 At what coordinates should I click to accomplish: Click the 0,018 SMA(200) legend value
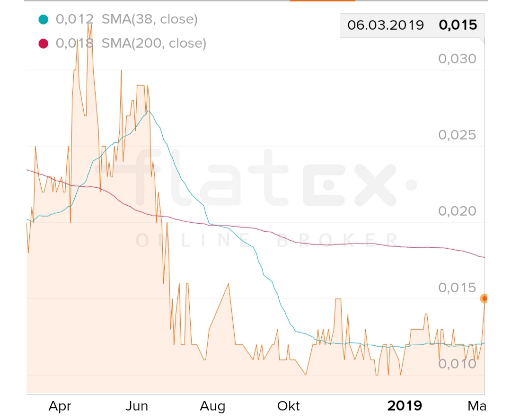pyautogui.click(x=75, y=44)
